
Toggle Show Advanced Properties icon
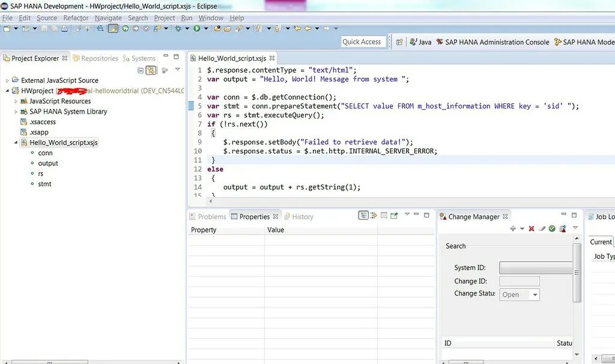(374, 216)
